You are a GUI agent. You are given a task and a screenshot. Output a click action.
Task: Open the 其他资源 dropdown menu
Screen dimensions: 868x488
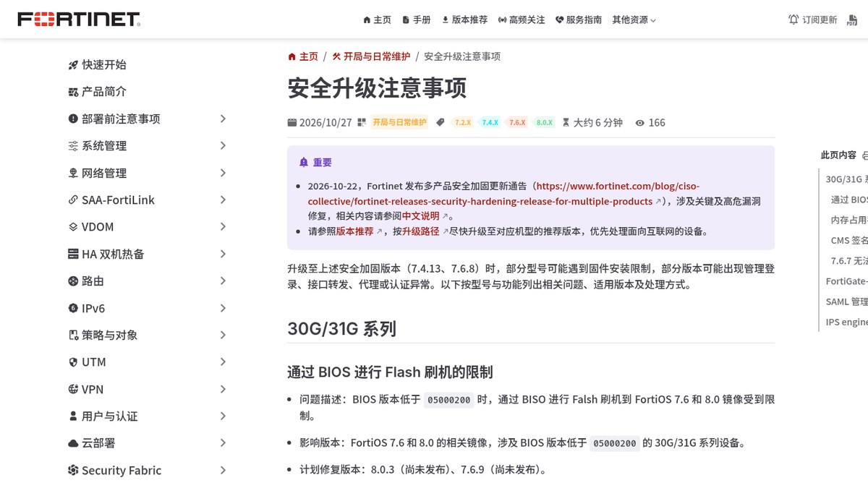click(x=634, y=20)
